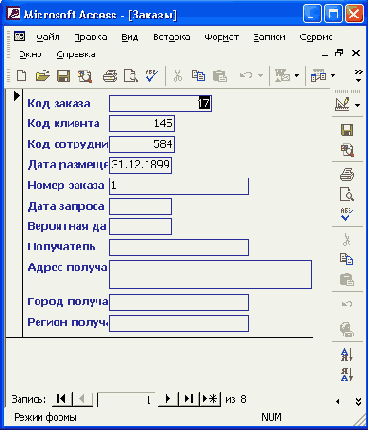Click the form View design icon on right
This screenshot has height=430, width=368.
pyautogui.click(x=342, y=104)
